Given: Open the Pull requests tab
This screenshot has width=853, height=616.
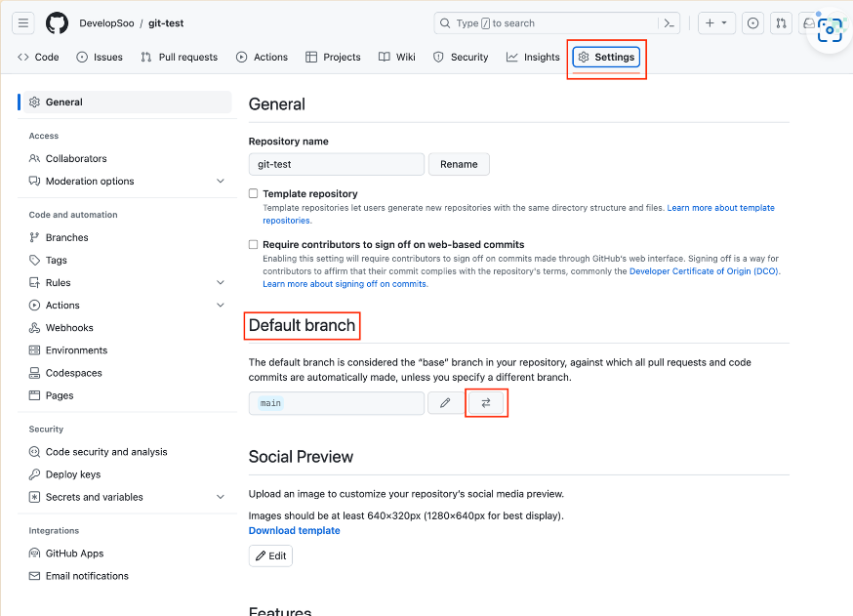Looking at the screenshot, I should point(179,58).
